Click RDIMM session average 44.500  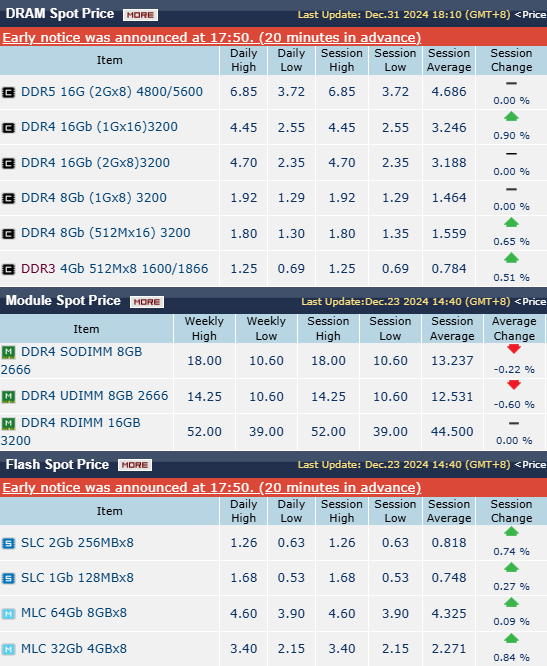click(x=452, y=432)
